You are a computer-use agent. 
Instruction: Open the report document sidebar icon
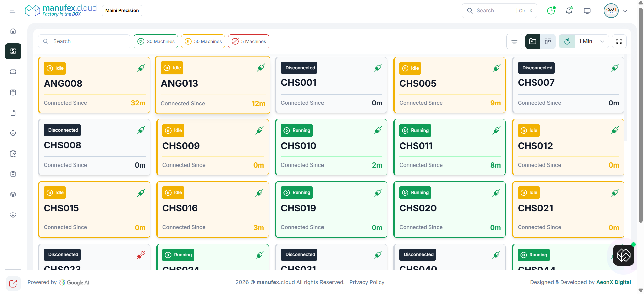coord(13,113)
